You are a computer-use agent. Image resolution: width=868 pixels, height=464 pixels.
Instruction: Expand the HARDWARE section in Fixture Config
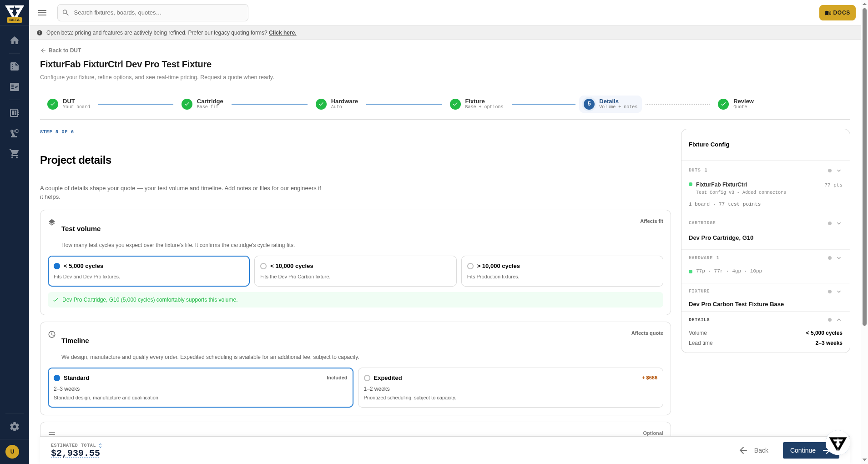(x=839, y=258)
